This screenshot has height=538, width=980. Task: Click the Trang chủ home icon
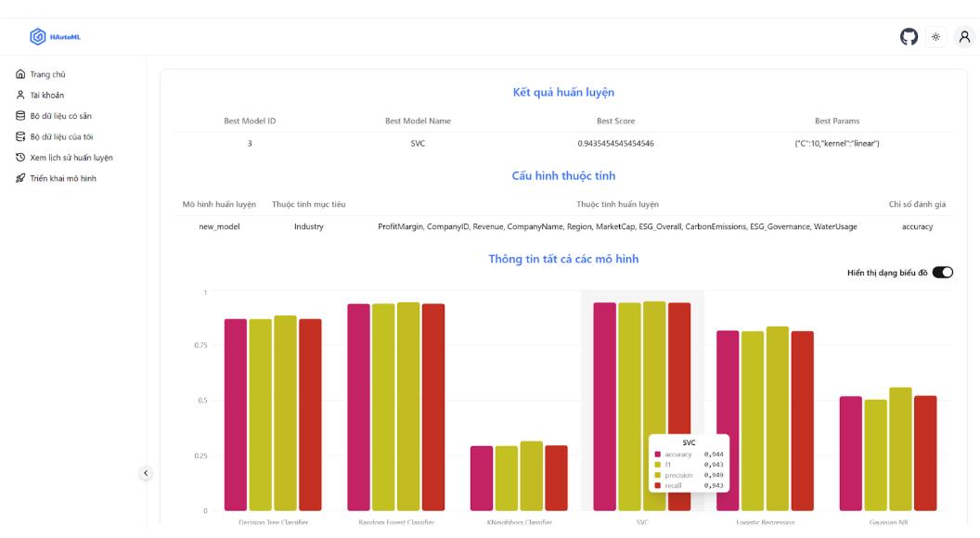point(20,74)
